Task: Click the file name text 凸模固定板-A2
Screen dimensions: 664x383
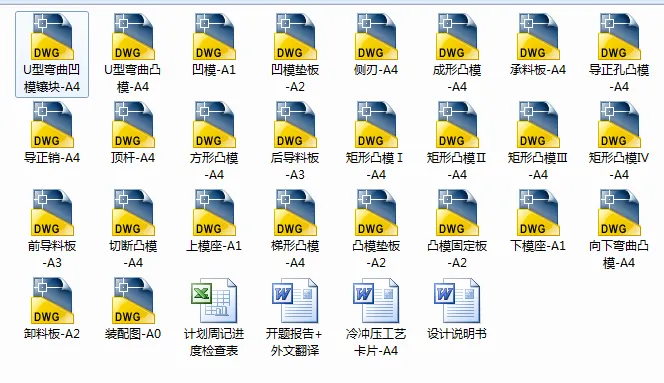Action: click(x=457, y=254)
